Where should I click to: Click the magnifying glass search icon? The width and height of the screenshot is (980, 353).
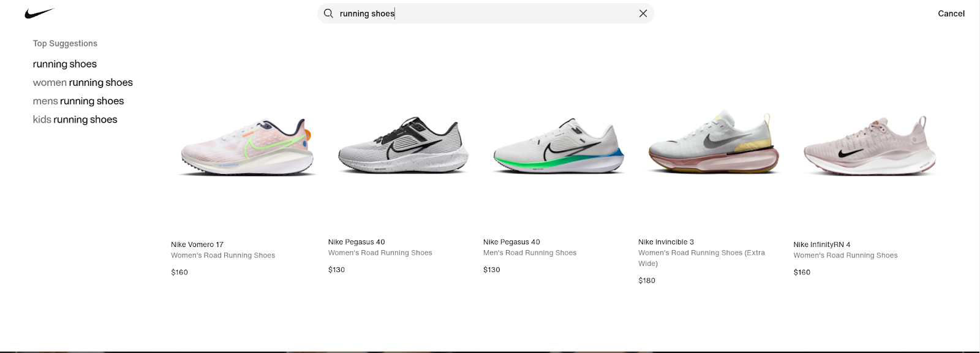coord(328,13)
